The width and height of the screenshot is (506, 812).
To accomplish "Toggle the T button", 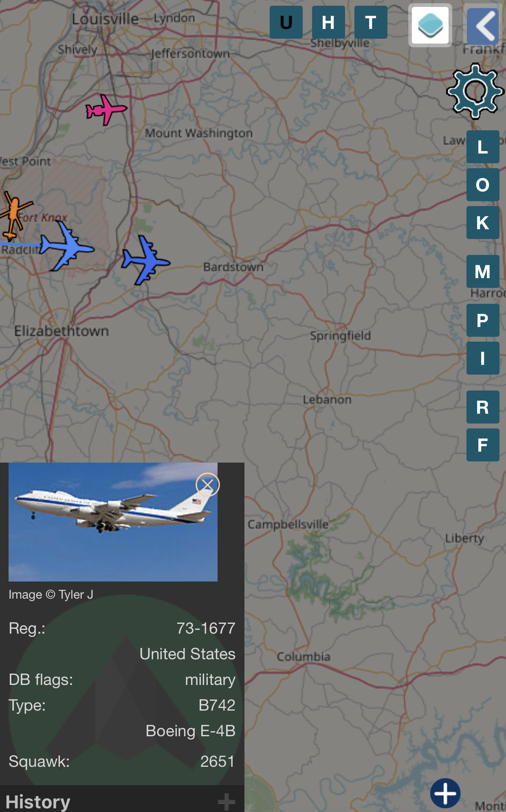I will [371, 22].
